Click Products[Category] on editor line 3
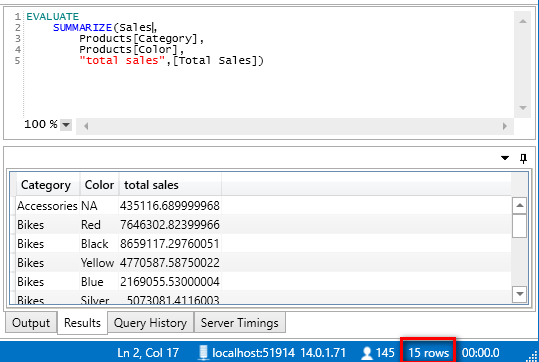539x362 pixels. [139, 39]
